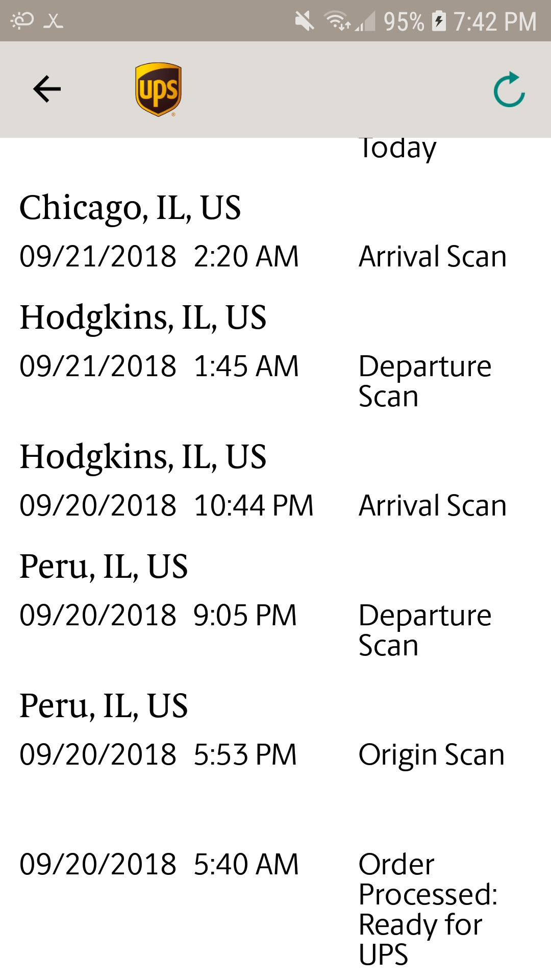Tap the 9:05 PM Departure Scan status
This screenshot has height=980, width=551.
pyautogui.click(x=424, y=630)
